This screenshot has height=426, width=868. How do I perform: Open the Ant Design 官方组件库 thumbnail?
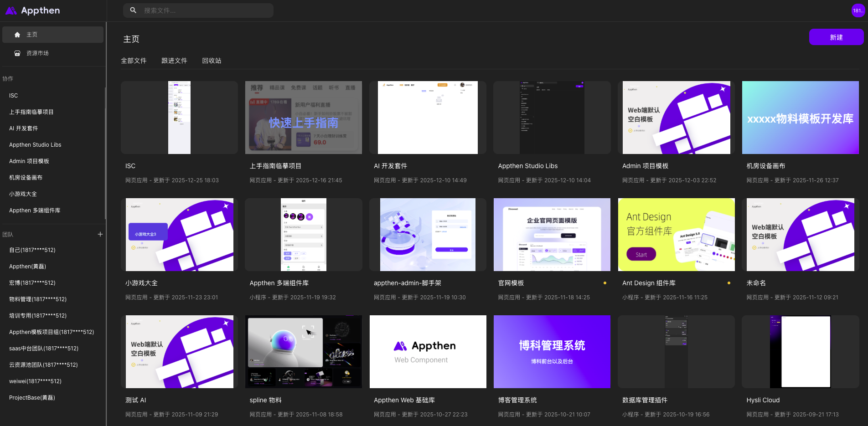click(676, 235)
